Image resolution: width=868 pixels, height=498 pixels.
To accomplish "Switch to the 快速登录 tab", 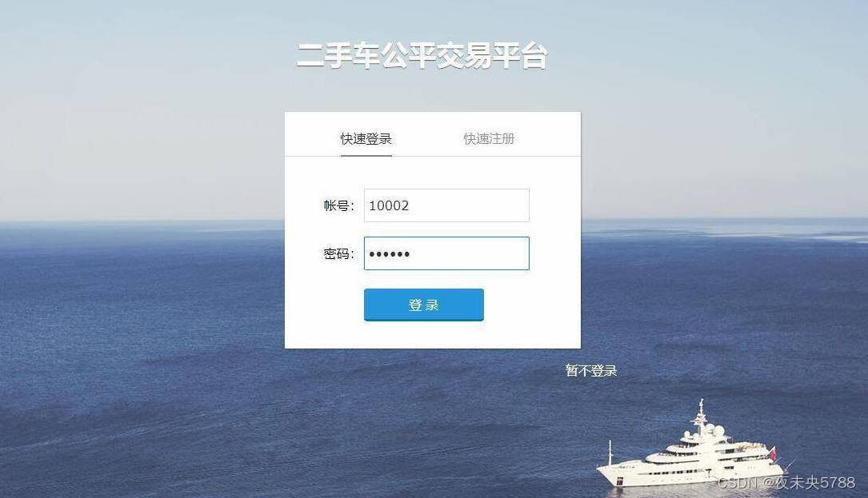I will coord(366,138).
